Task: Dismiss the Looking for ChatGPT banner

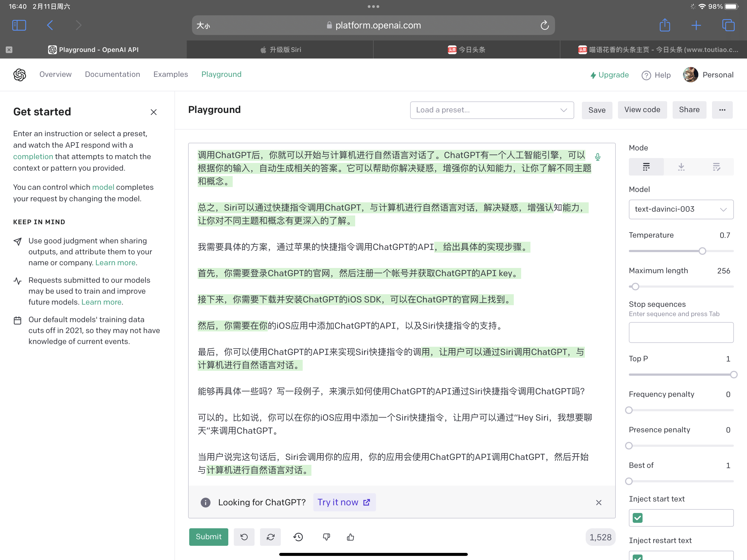Action: pyautogui.click(x=599, y=503)
